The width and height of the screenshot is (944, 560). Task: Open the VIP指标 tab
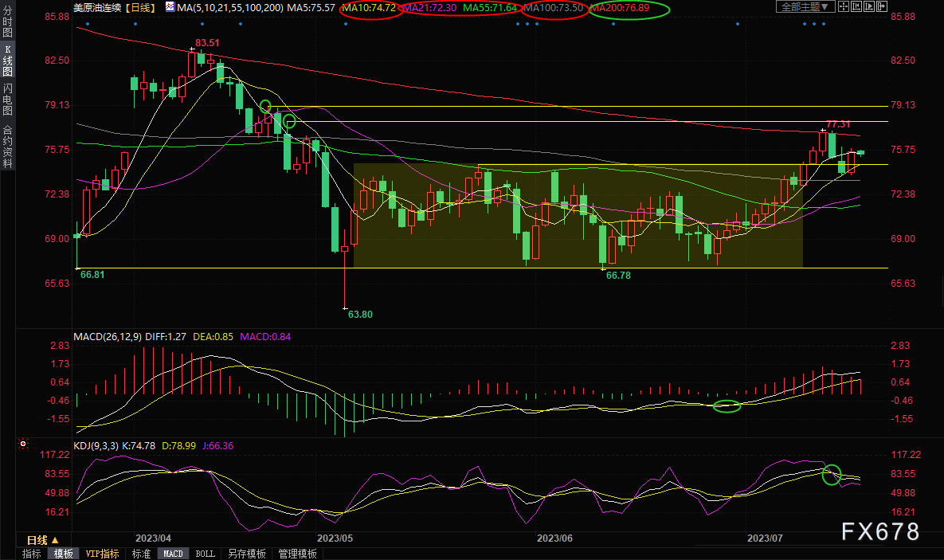tap(102, 554)
